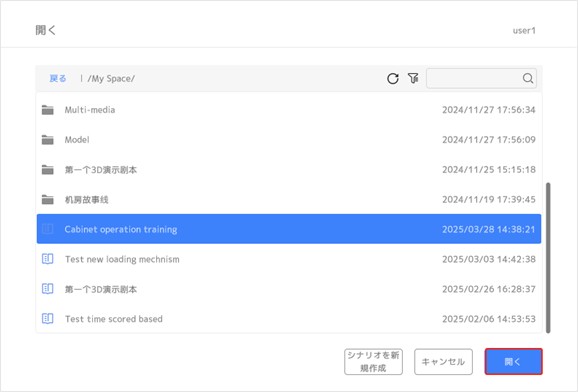Click the Model folder icon

(48, 140)
